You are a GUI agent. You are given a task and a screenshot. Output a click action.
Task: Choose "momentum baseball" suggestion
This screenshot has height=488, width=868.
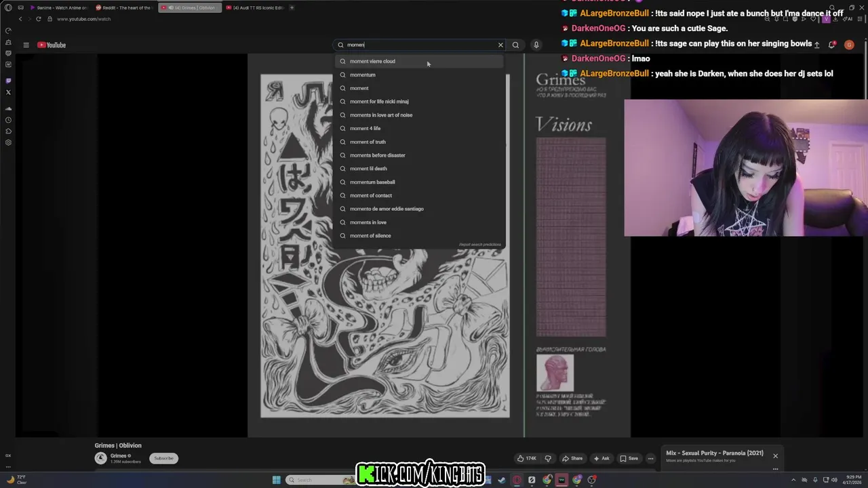[419, 182]
